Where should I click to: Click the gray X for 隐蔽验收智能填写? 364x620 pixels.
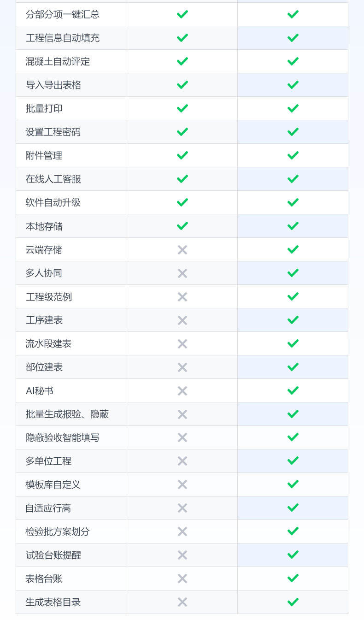point(182,437)
